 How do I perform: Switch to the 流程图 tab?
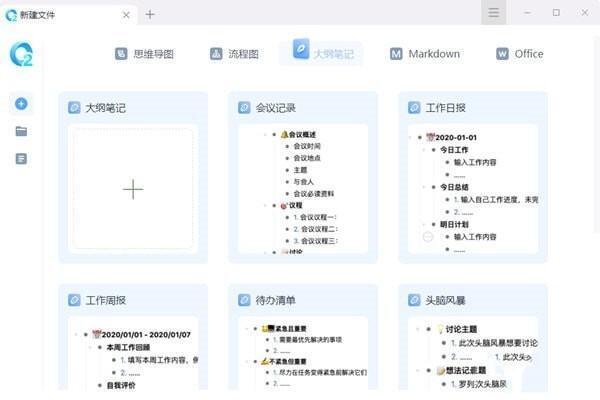click(x=235, y=54)
